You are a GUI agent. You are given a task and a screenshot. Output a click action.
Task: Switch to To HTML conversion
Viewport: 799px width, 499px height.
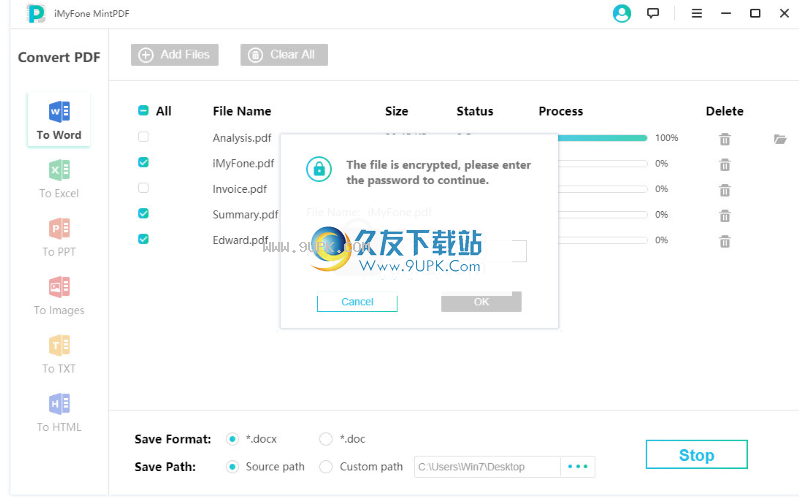coord(59,413)
